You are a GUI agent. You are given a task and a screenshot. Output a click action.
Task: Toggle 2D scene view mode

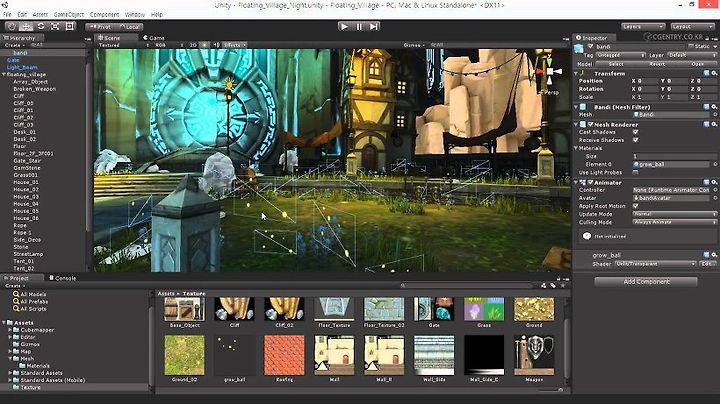[x=193, y=45]
